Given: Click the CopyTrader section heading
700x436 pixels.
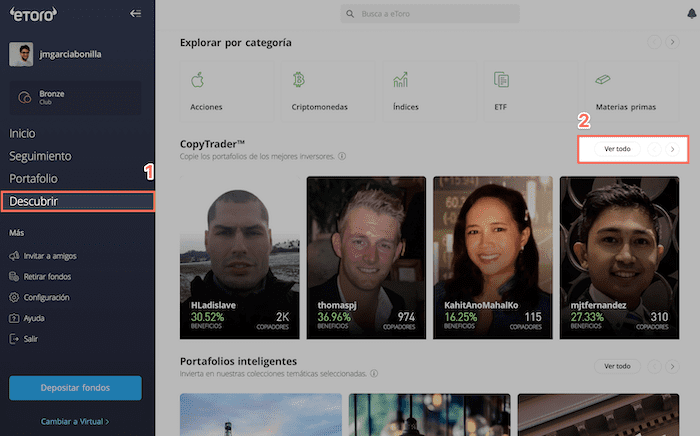Looking at the screenshot, I should pyautogui.click(x=212, y=144).
